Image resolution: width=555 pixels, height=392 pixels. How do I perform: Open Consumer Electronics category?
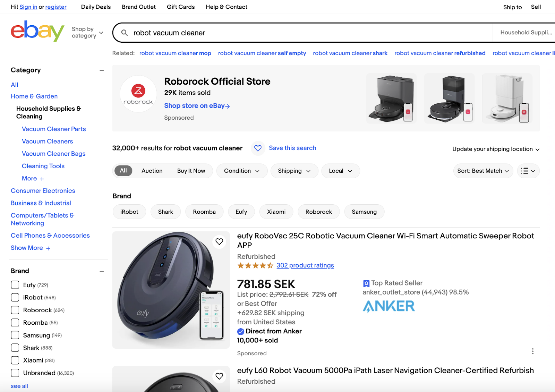click(43, 191)
